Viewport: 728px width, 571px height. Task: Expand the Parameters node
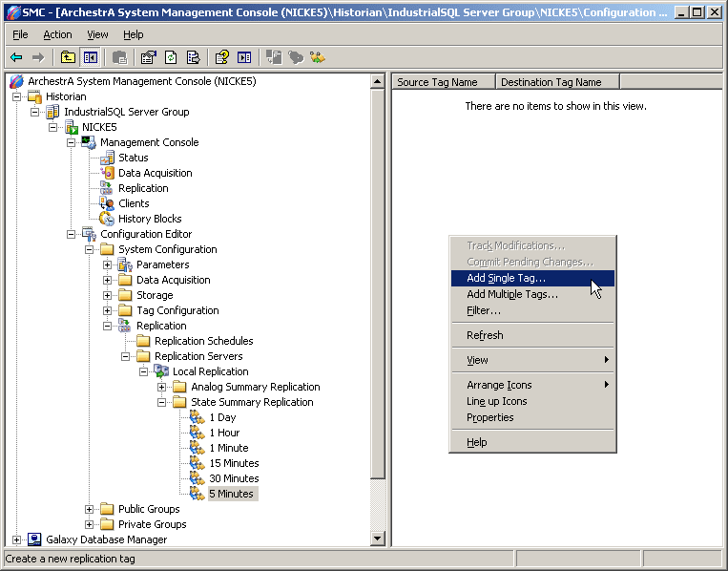click(x=107, y=264)
